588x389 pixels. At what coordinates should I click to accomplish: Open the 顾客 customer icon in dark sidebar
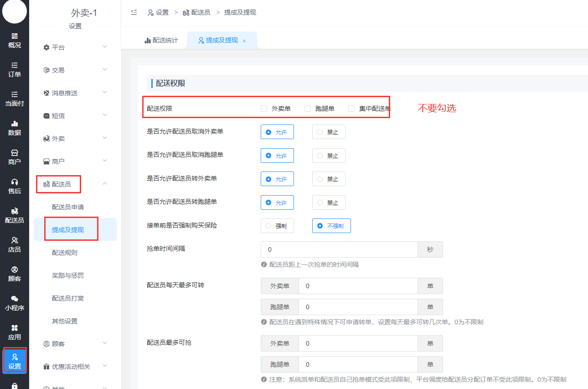15,270
